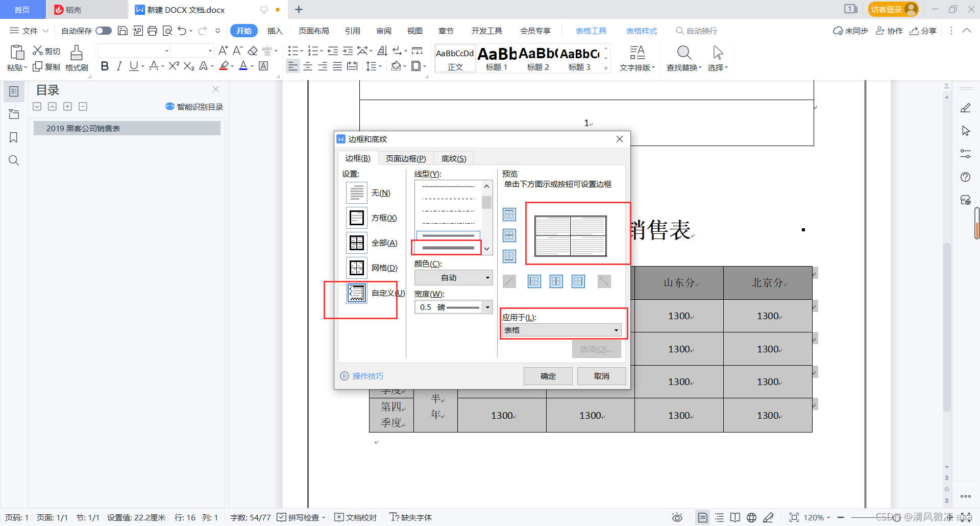This screenshot has width=980, height=526.
Task: Toggle underline formatting
Action: coord(133,66)
